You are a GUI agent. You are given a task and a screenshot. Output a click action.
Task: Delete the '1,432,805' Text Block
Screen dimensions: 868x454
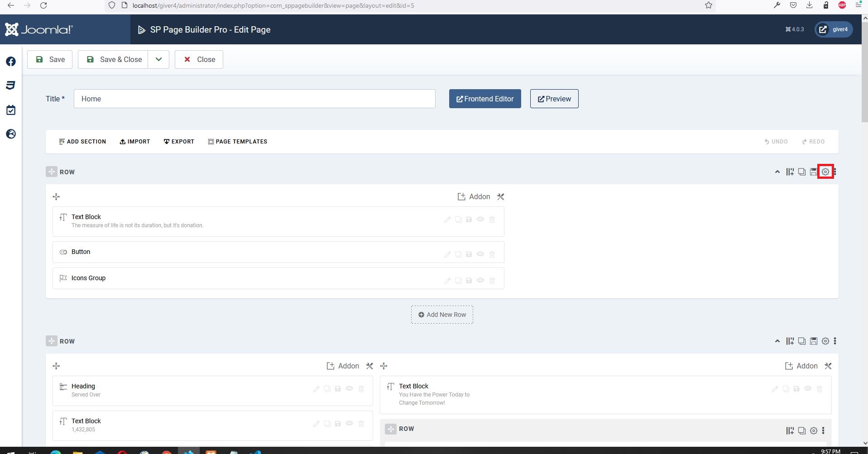coord(361,424)
